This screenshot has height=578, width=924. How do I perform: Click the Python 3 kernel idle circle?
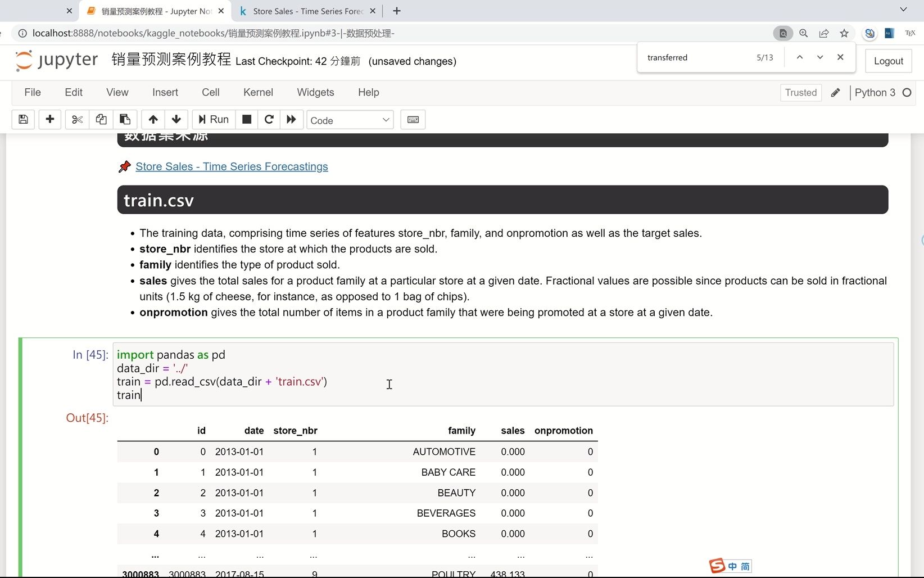point(907,93)
